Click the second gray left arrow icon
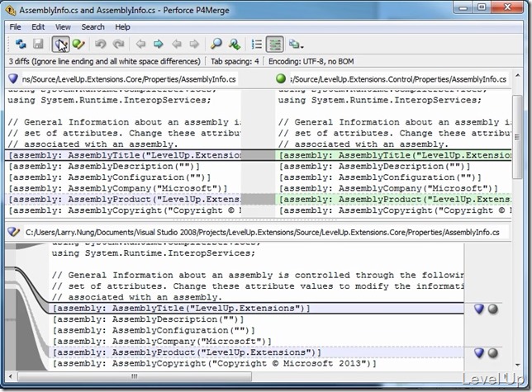532x392 pixels. [177, 44]
